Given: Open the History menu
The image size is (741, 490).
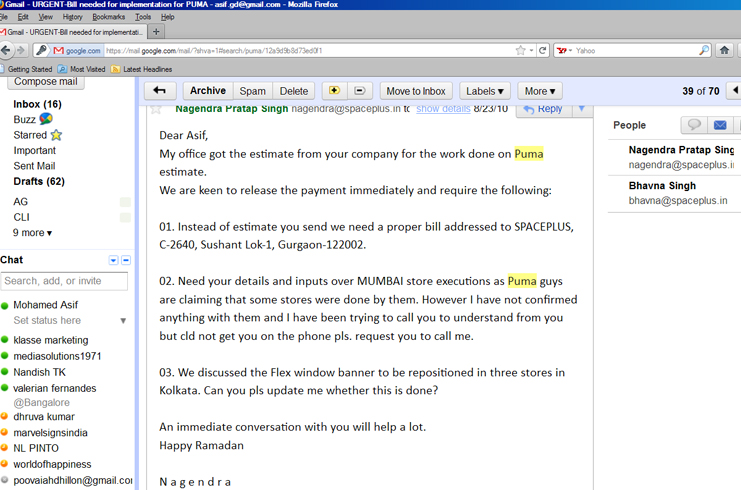Looking at the screenshot, I should (72, 17).
